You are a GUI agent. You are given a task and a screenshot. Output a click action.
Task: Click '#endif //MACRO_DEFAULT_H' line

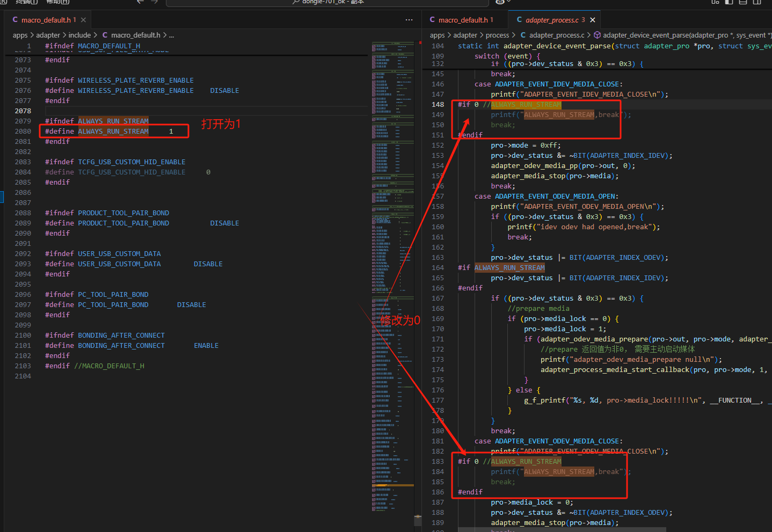94,366
